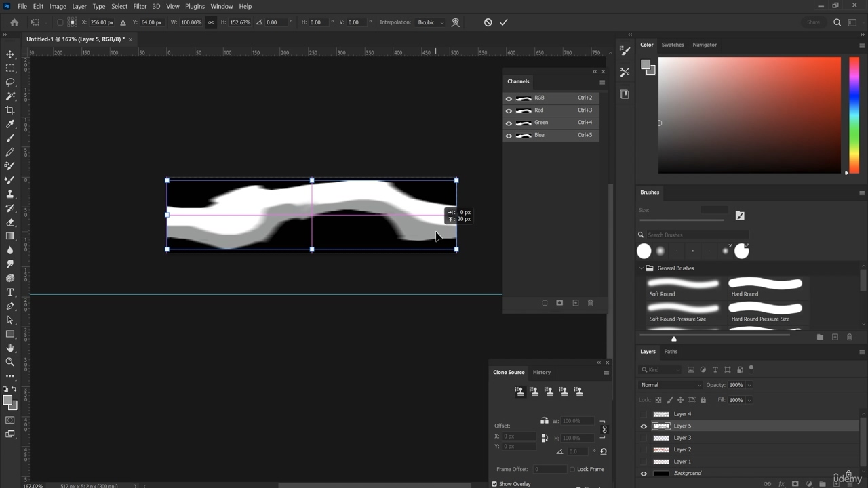Enable the Lock Frame checkbox
Image resolution: width=868 pixels, height=488 pixels.
point(572,469)
